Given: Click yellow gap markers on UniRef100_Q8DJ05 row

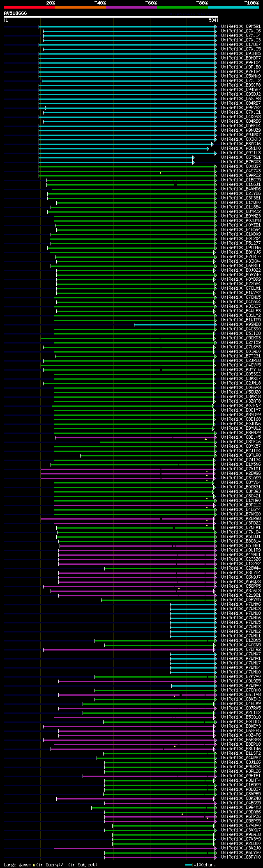Looking at the screenshot, I should [x=205, y=439].
